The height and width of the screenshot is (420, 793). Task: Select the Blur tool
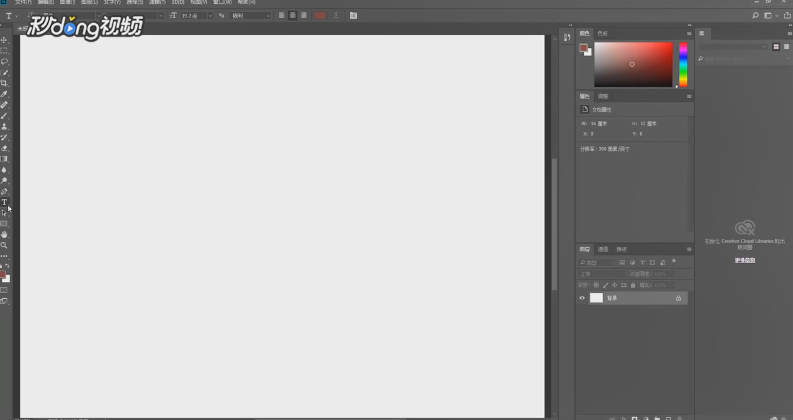pyautogui.click(x=4, y=170)
